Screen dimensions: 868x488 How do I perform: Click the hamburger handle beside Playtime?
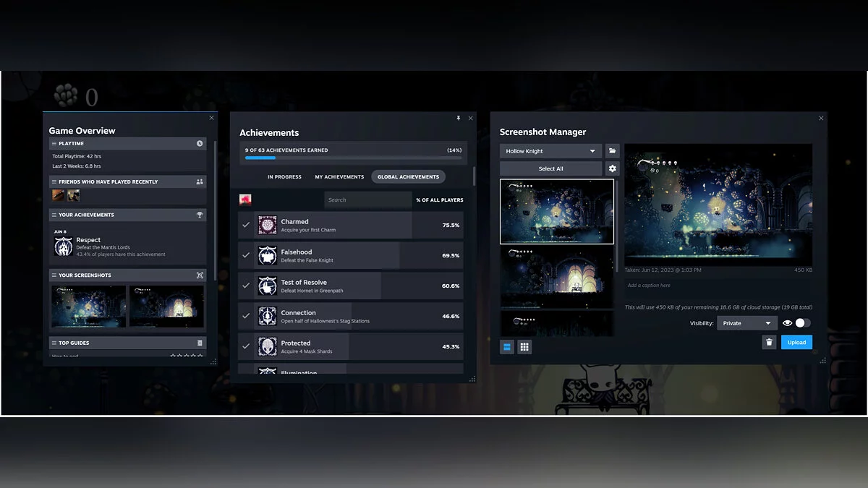pyautogui.click(x=54, y=143)
